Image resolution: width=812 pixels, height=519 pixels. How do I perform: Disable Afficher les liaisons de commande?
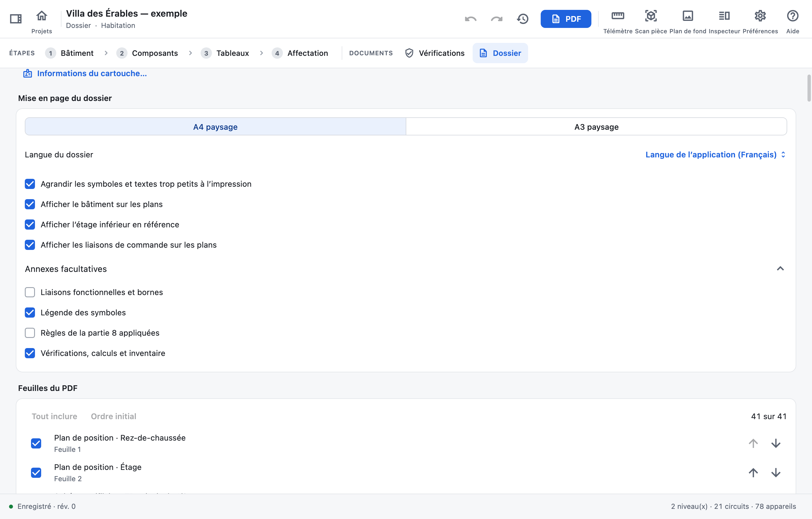click(x=30, y=245)
